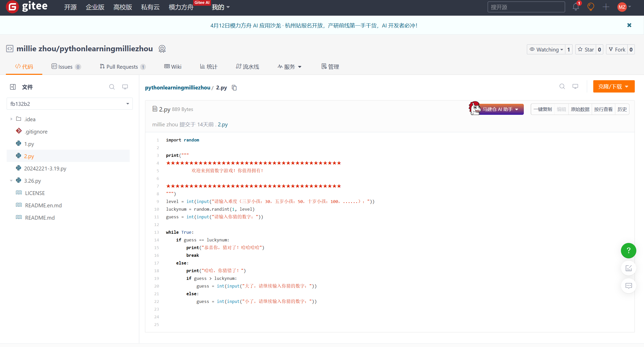Switch to the Pull Requests tab

[122, 67]
